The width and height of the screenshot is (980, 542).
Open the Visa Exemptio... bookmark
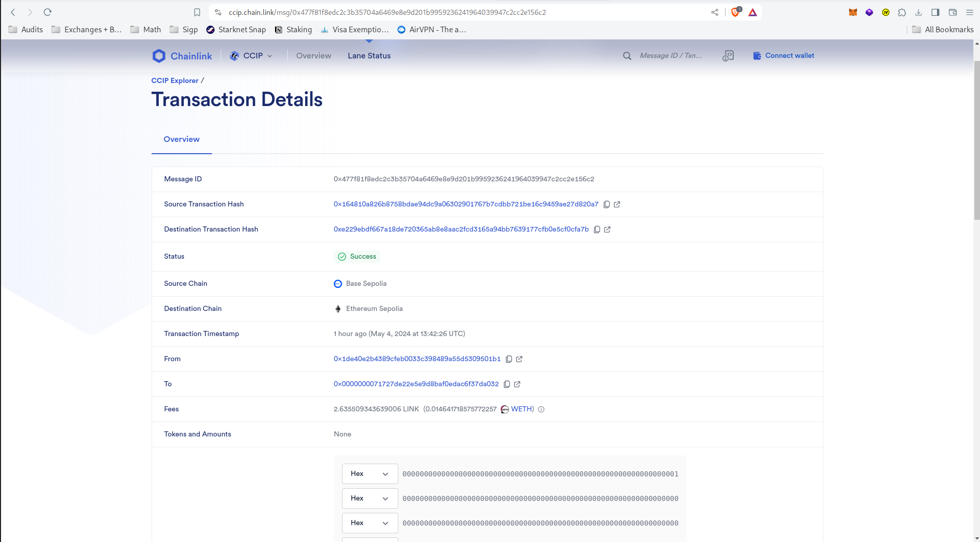354,30
